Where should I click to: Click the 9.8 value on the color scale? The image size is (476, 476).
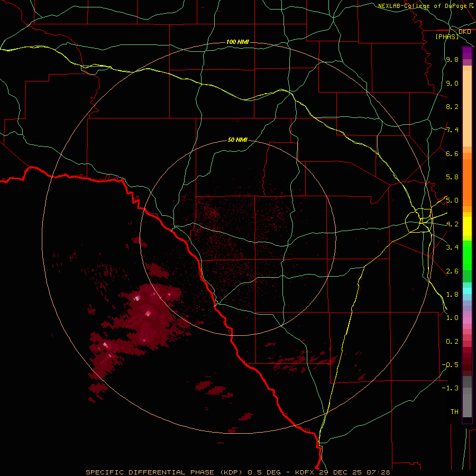click(x=452, y=60)
